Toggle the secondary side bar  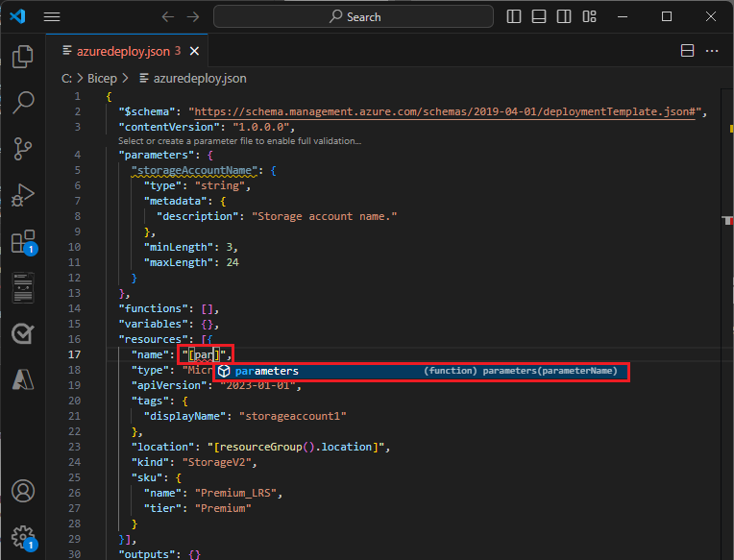(x=564, y=17)
